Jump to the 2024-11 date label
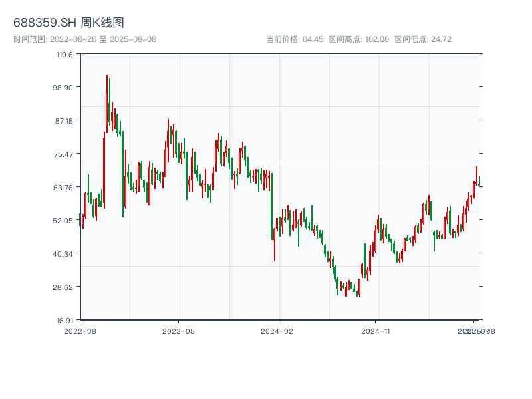The image size is (532, 399). [375, 331]
